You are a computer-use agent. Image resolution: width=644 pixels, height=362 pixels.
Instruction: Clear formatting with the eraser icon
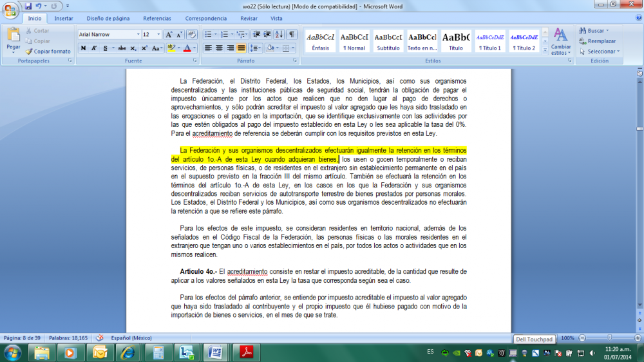coord(191,35)
